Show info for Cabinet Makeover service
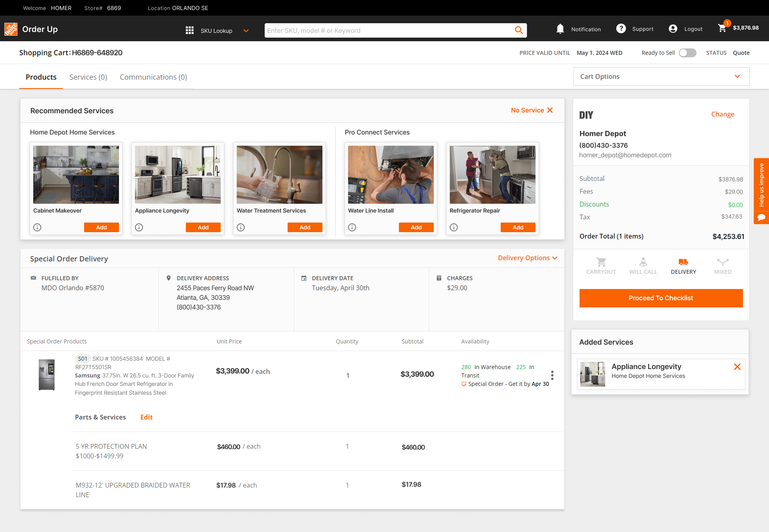769x532 pixels. pos(37,227)
